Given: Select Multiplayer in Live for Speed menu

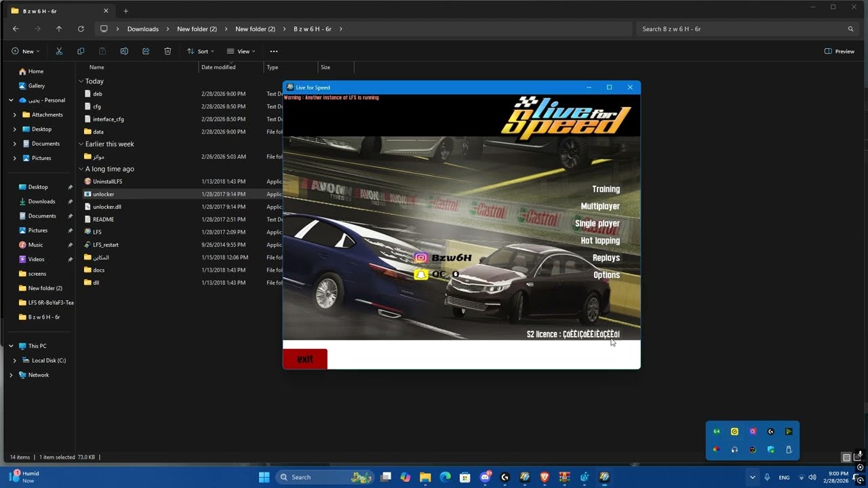Looking at the screenshot, I should pos(600,206).
